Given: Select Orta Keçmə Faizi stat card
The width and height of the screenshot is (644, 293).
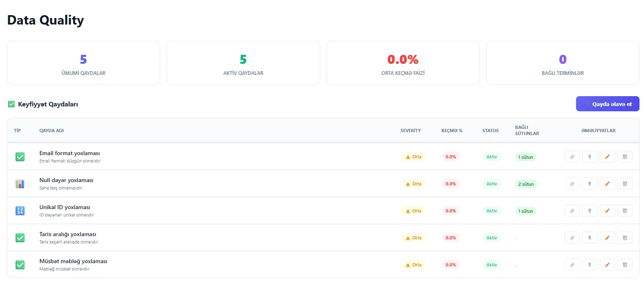Looking at the screenshot, I should coord(403,63).
